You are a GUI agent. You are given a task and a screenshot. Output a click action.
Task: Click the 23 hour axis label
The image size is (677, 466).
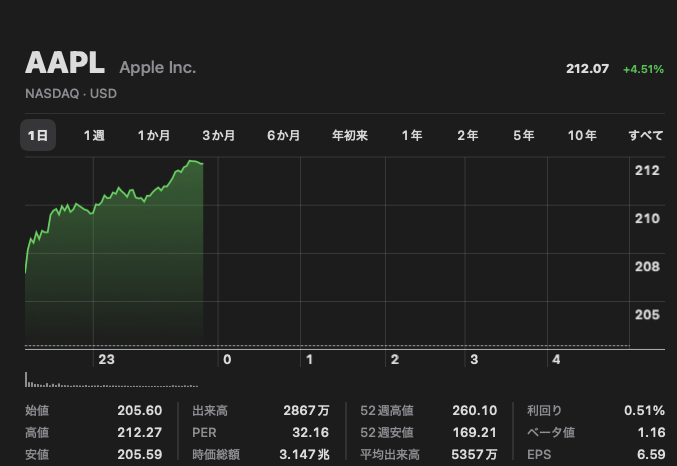[x=107, y=359]
